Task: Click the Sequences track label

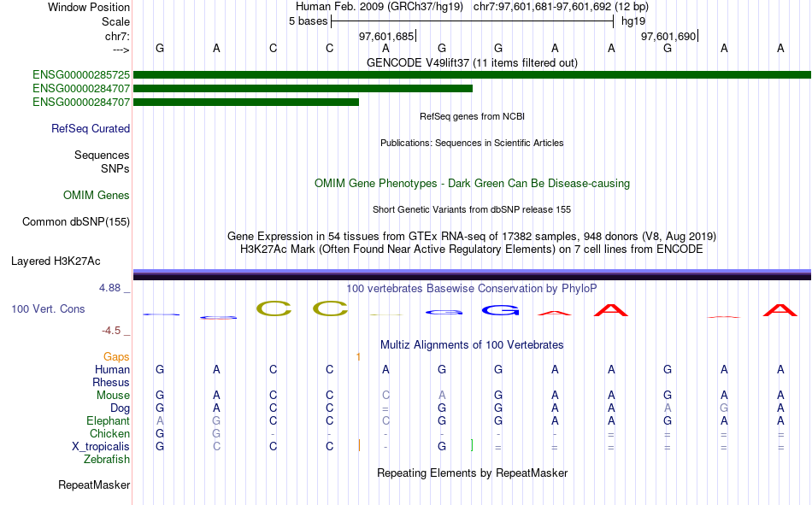Action: click(102, 155)
